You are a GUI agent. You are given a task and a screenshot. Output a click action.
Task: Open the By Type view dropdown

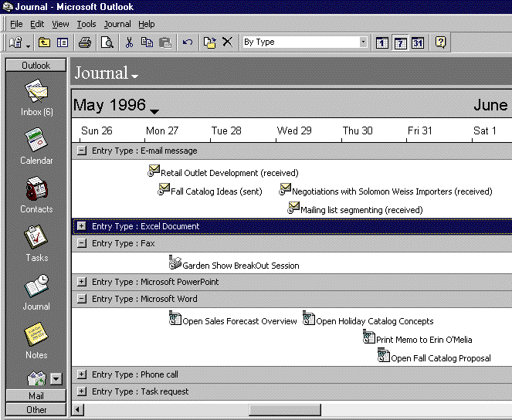pyautogui.click(x=363, y=42)
